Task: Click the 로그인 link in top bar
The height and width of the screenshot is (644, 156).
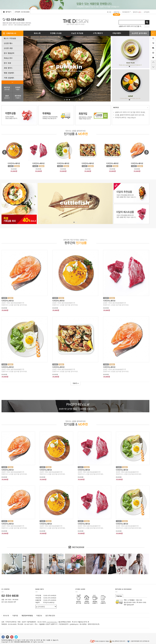Action: [109, 12]
